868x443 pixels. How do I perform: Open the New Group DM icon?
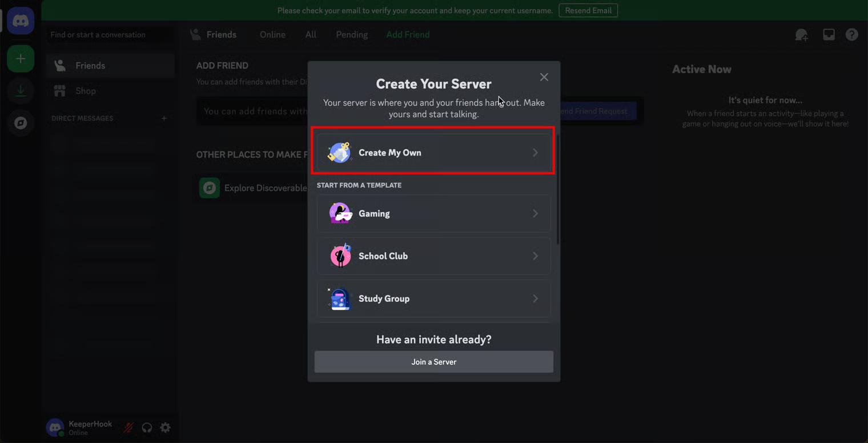[x=801, y=35]
